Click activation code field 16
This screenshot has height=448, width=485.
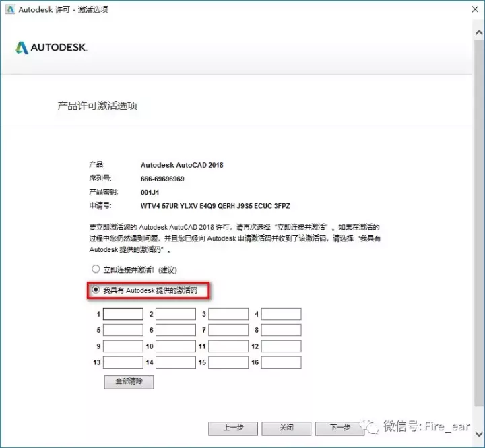tap(281, 362)
